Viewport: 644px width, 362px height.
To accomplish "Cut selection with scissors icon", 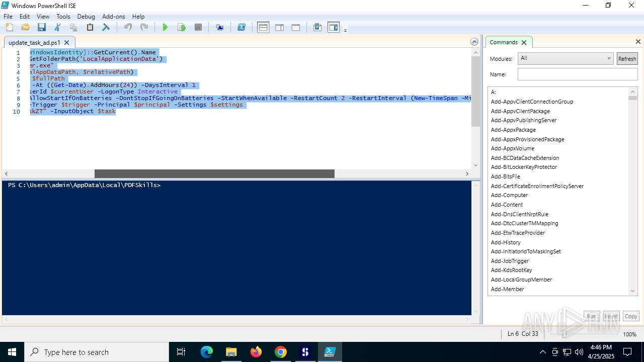I will point(58,28).
